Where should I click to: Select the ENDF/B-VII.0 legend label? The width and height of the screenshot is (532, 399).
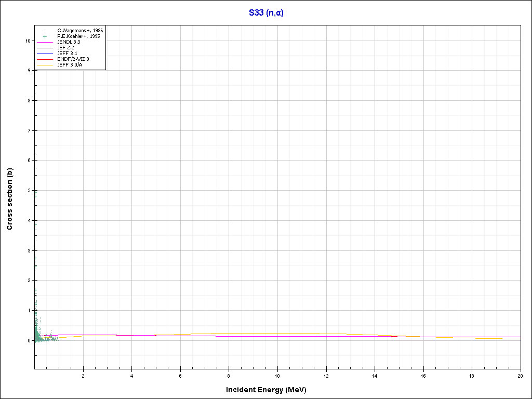73,59
